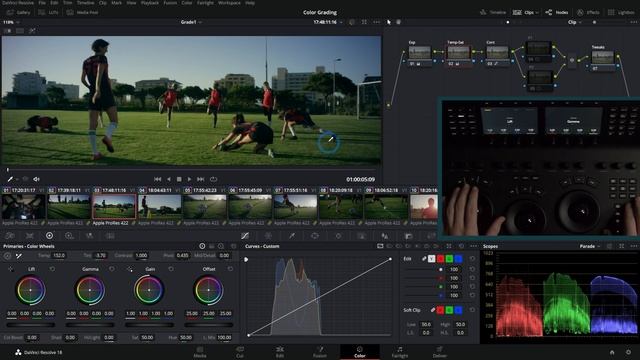The image size is (640, 360).
Task: Open the Media Pool panel
Action: pyautogui.click(x=82, y=13)
